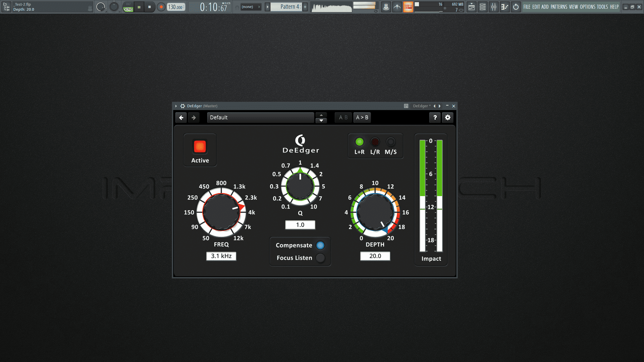Switch between PAT and SONG mode
644x362 pixels.
128,7
